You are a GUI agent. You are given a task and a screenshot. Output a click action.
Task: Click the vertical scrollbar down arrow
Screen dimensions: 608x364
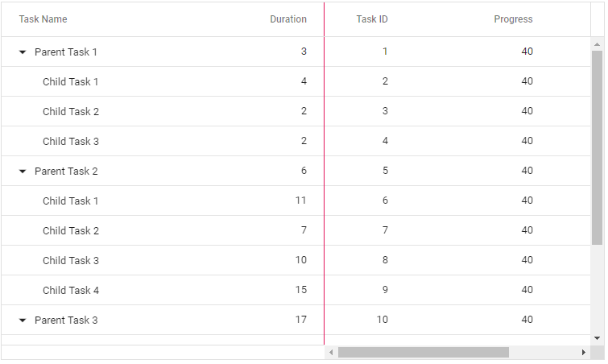[x=598, y=338]
